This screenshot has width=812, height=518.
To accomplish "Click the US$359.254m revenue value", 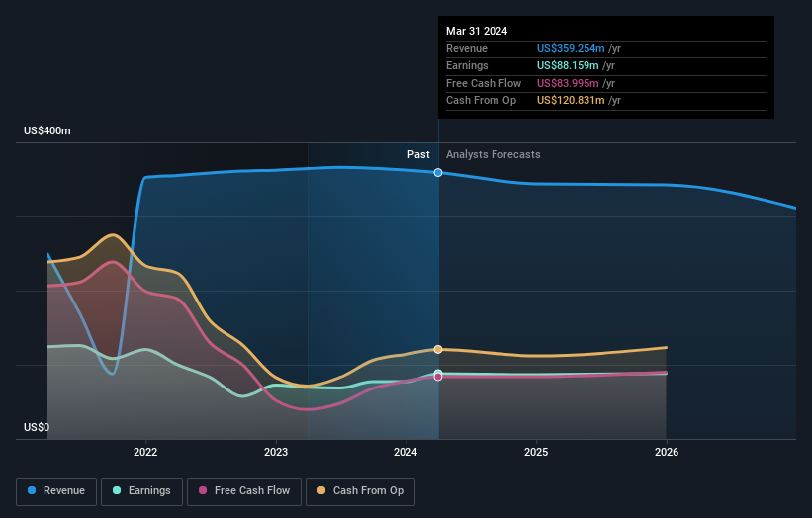I will (571, 48).
